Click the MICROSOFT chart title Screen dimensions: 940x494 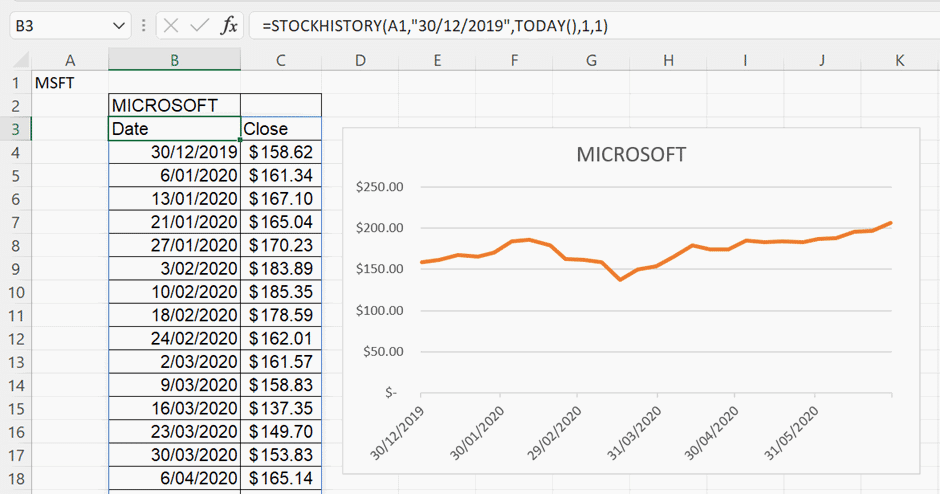click(631, 155)
